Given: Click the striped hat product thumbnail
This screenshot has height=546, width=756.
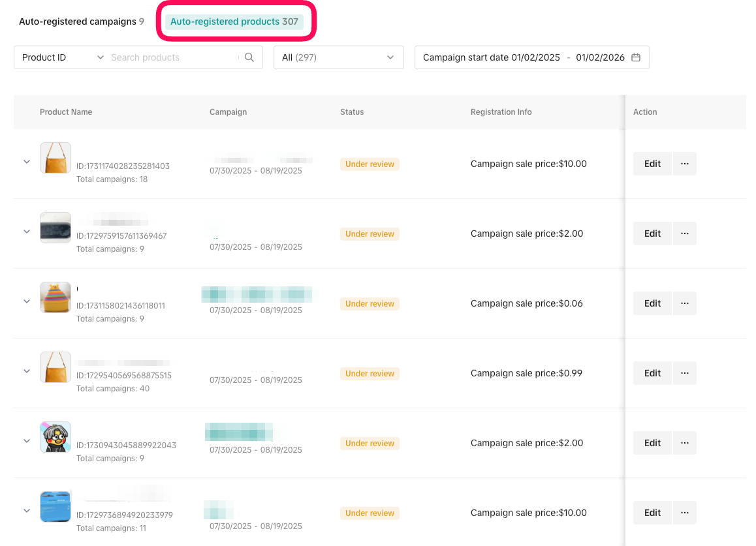Looking at the screenshot, I should click(55, 297).
